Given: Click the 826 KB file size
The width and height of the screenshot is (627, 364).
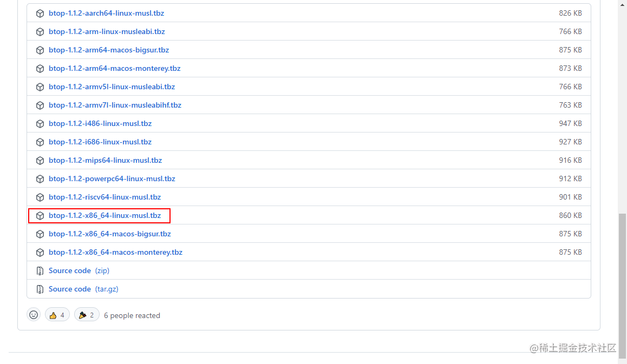Looking at the screenshot, I should click(570, 13).
